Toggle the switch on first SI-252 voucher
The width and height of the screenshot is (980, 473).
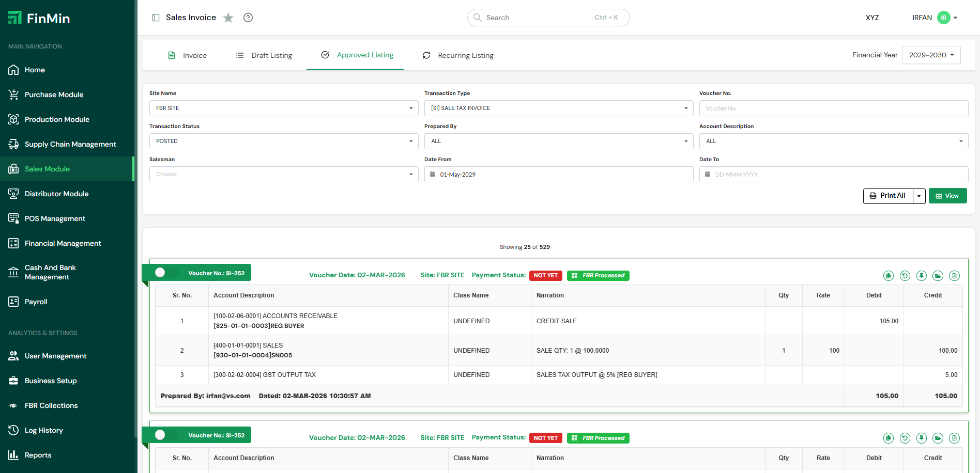pos(161,273)
